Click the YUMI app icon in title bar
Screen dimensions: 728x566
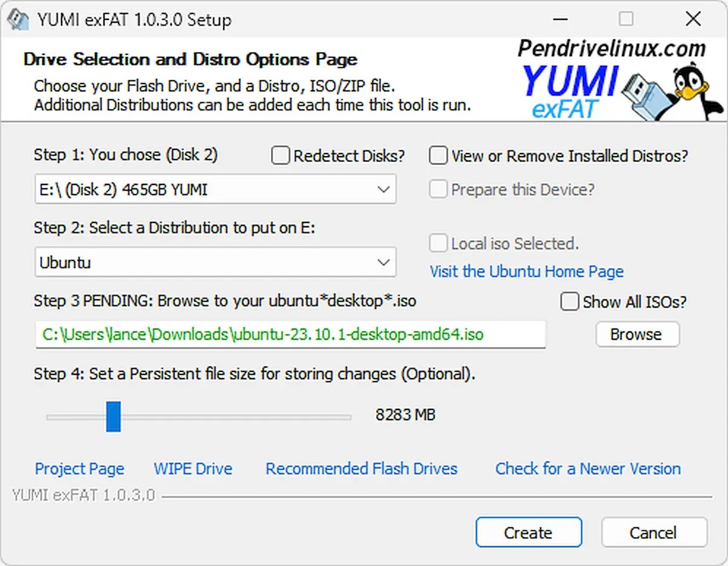click(18, 19)
